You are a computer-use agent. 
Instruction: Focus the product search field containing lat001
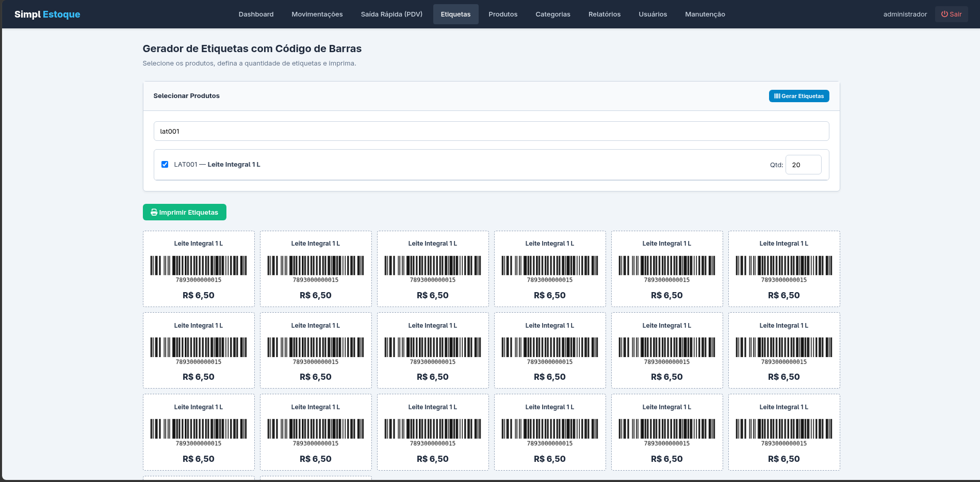tap(491, 131)
